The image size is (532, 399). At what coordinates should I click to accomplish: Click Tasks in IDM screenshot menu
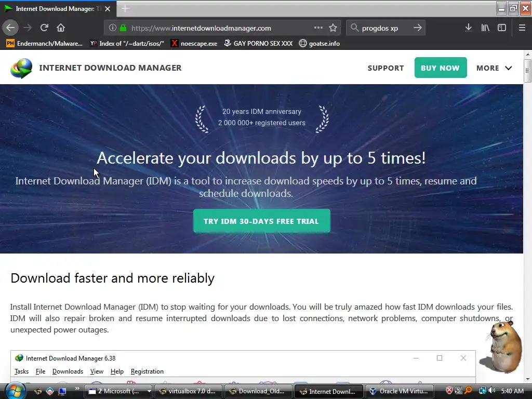[21, 371]
